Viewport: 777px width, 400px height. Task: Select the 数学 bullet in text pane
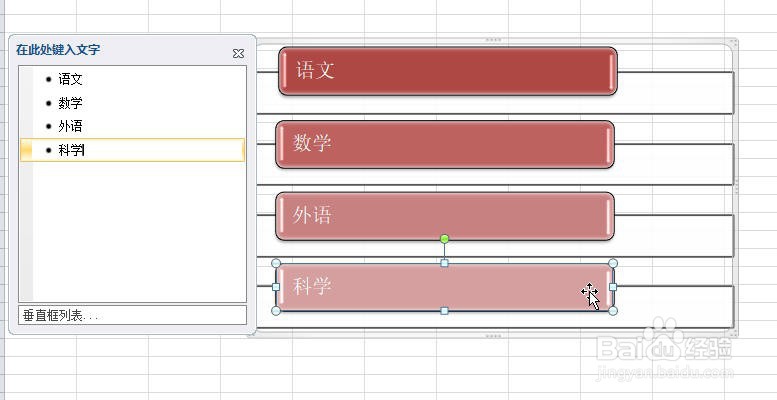click(70, 103)
